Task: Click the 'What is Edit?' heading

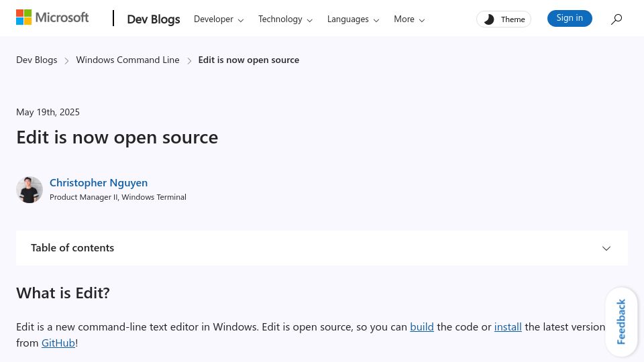Action: tap(63, 293)
